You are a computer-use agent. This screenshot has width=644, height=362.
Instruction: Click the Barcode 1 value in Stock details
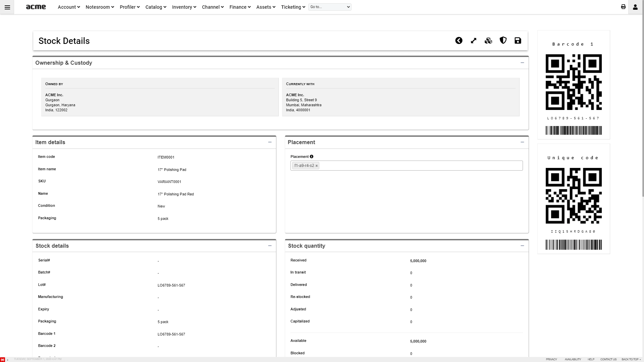171,334
